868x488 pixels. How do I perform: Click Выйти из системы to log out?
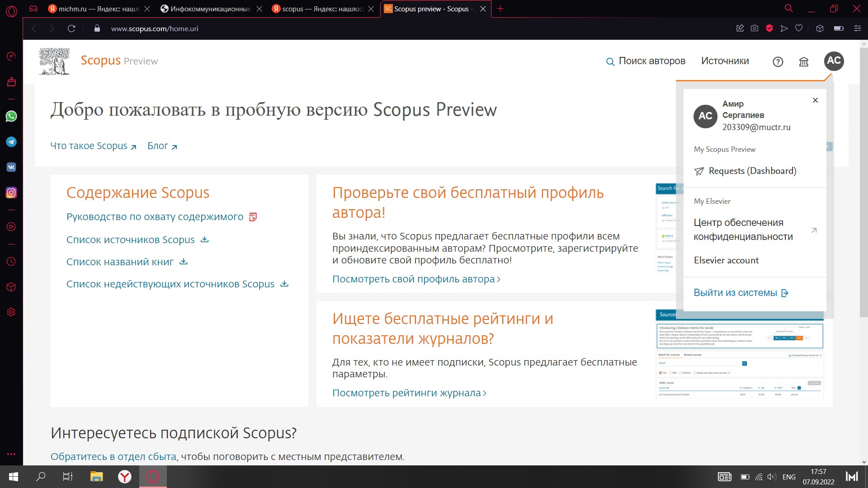click(x=741, y=293)
